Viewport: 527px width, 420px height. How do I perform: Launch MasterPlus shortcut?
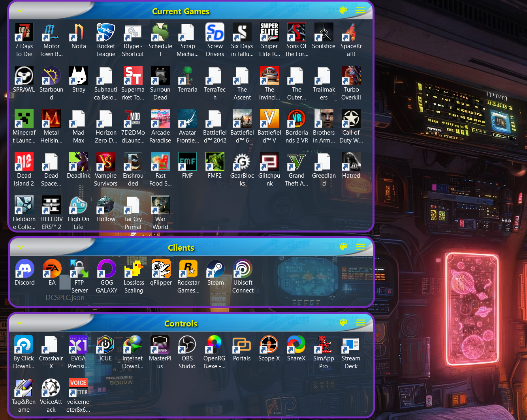(160, 345)
